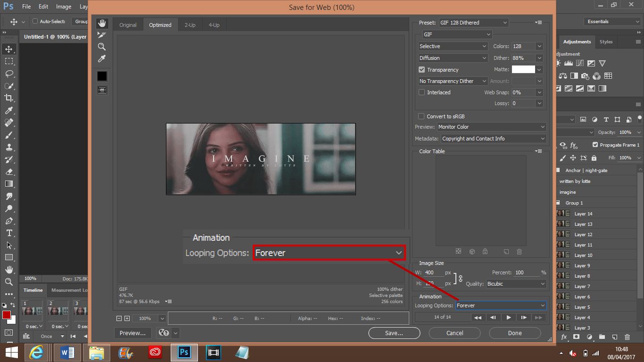This screenshot has height=362, width=644.
Task: Select the Crop tool in Photoshop toolbar
Action: point(9,98)
